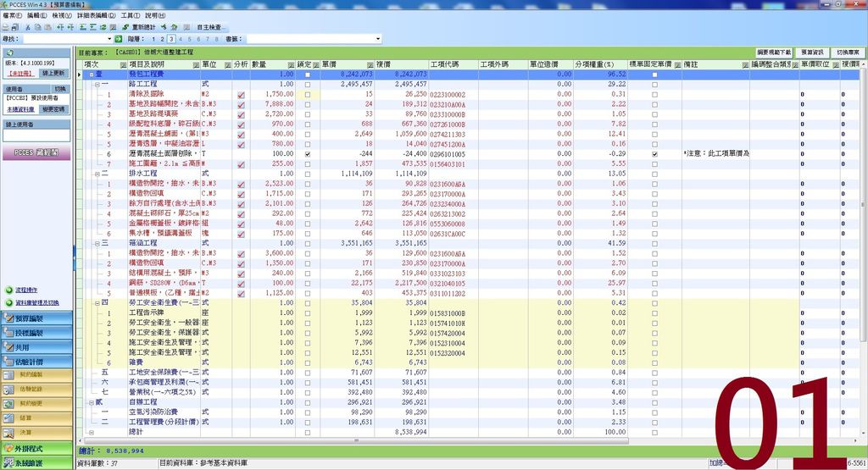Toggle the lock checkbox for 瀝青混凝土面層刨除 row
Viewport: 868px width, 470px height.
coord(308,154)
